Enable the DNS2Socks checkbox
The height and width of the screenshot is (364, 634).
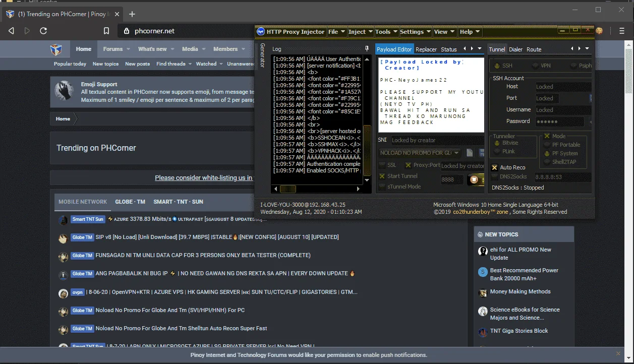[x=495, y=176]
